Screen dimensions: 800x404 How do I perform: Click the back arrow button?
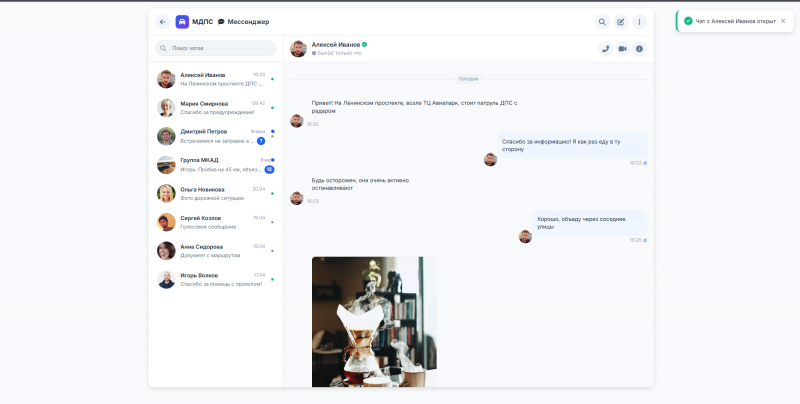(163, 22)
